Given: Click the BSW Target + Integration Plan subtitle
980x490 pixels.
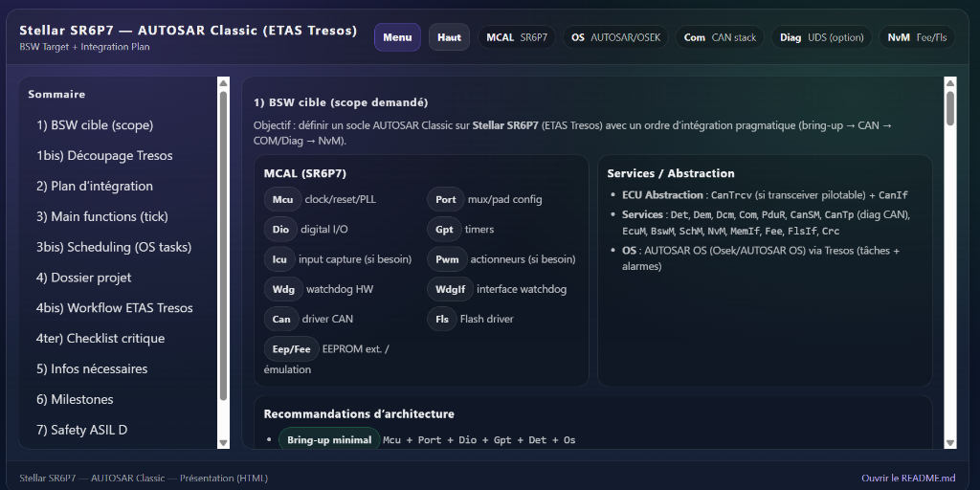Looking at the screenshot, I should point(84,47).
